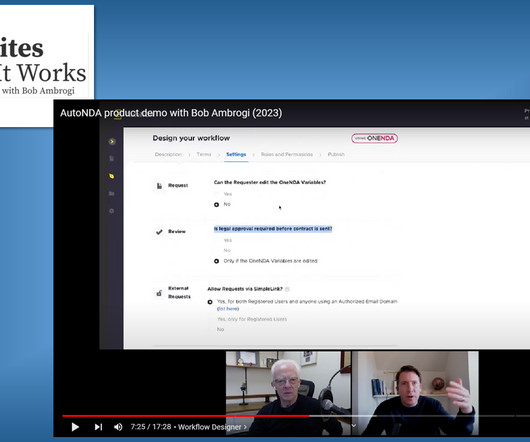Open the 'list here' link

228,309
